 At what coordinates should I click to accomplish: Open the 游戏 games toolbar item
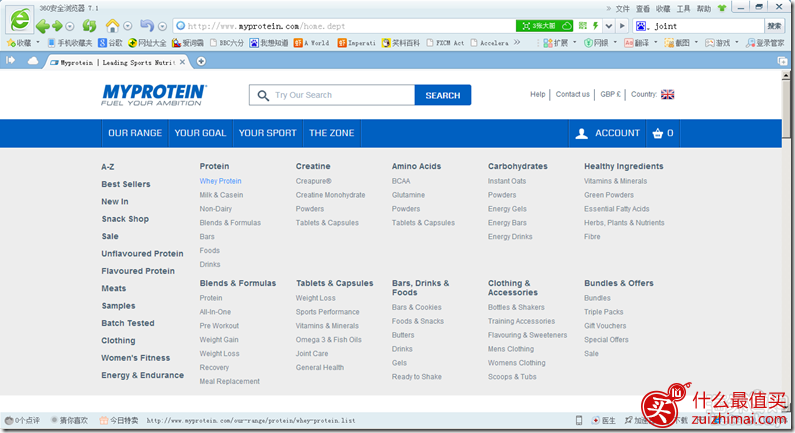click(718, 43)
